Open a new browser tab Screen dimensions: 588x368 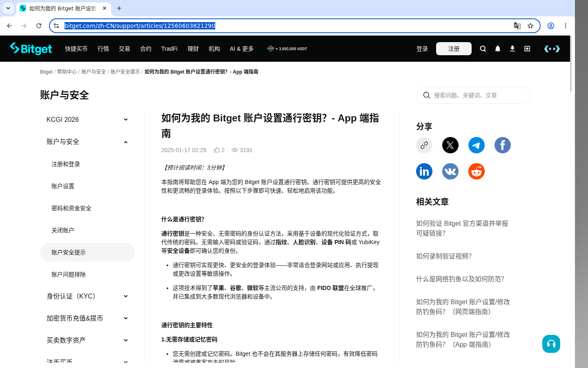(119, 8)
